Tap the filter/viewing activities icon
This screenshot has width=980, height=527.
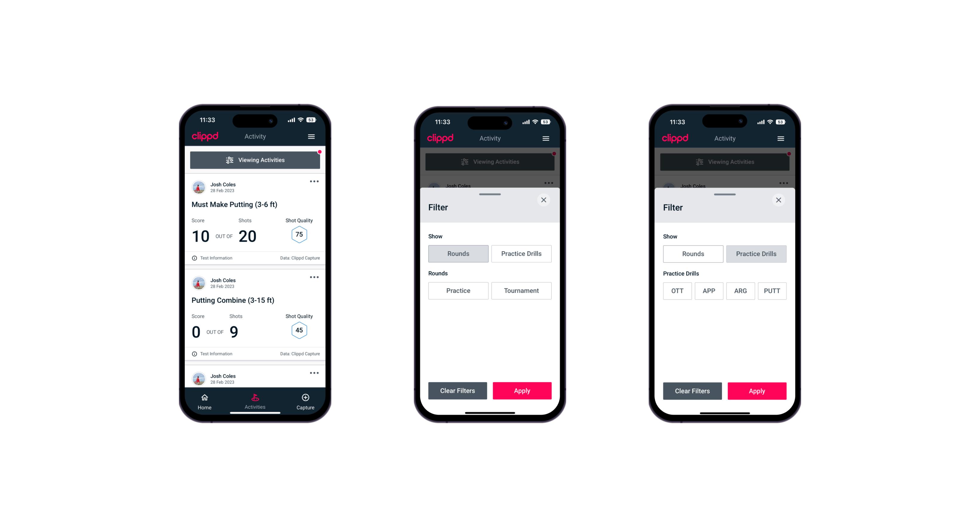(x=229, y=160)
